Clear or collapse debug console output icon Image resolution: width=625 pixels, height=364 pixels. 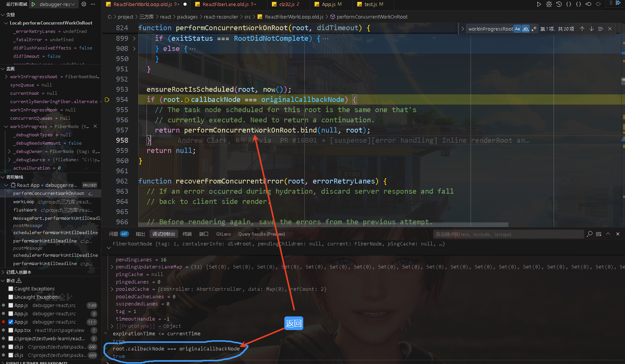pos(599,234)
